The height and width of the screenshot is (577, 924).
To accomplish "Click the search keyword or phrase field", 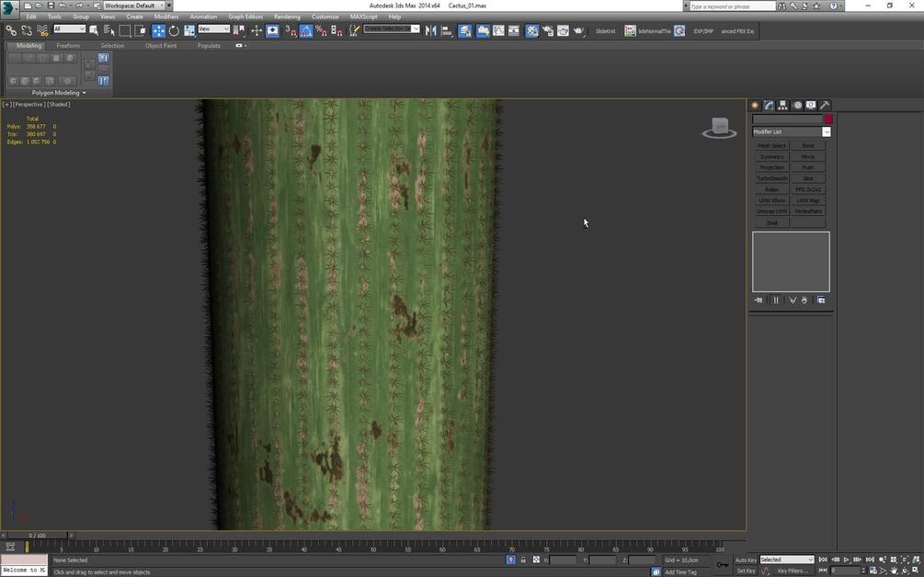I will click(733, 6).
